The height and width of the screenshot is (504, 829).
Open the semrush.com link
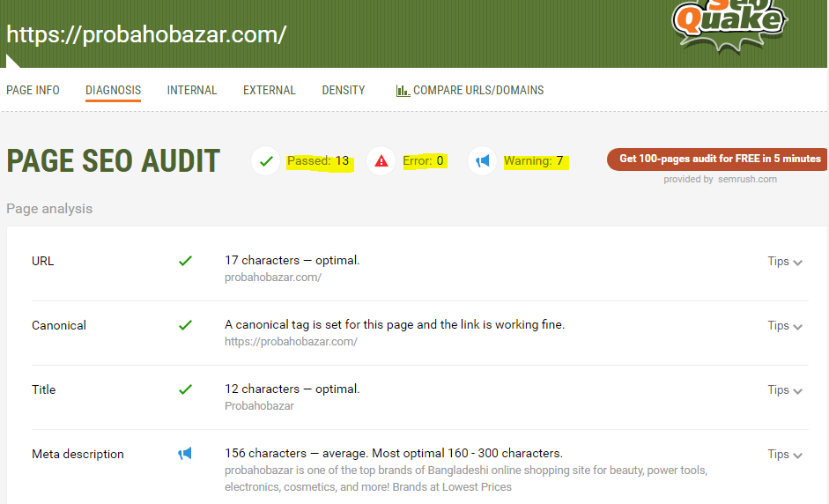[x=748, y=179]
